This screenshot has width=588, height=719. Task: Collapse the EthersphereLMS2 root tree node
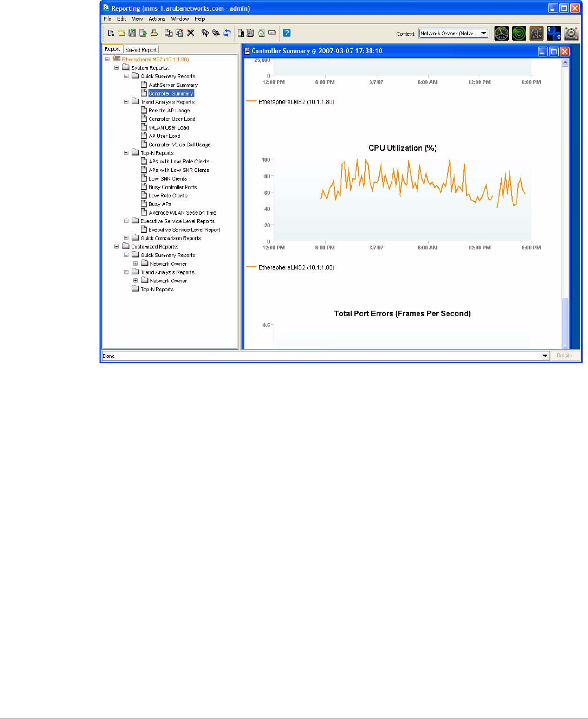pyautogui.click(x=107, y=59)
